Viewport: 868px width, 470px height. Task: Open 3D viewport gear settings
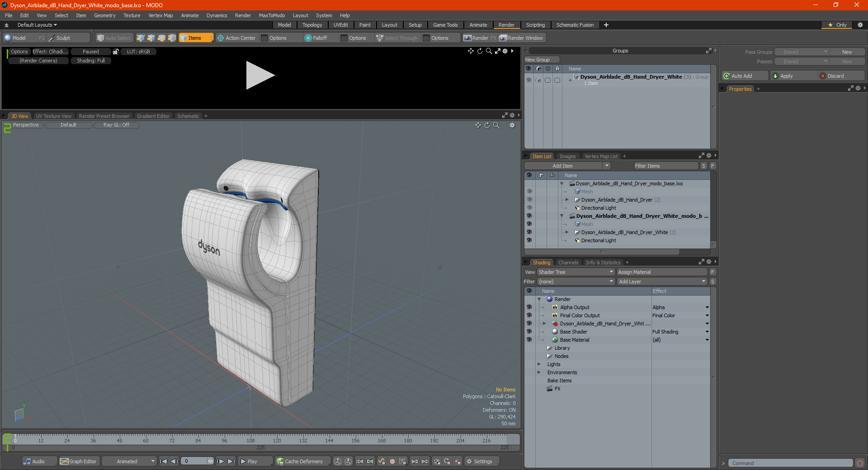[x=512, y=125]
